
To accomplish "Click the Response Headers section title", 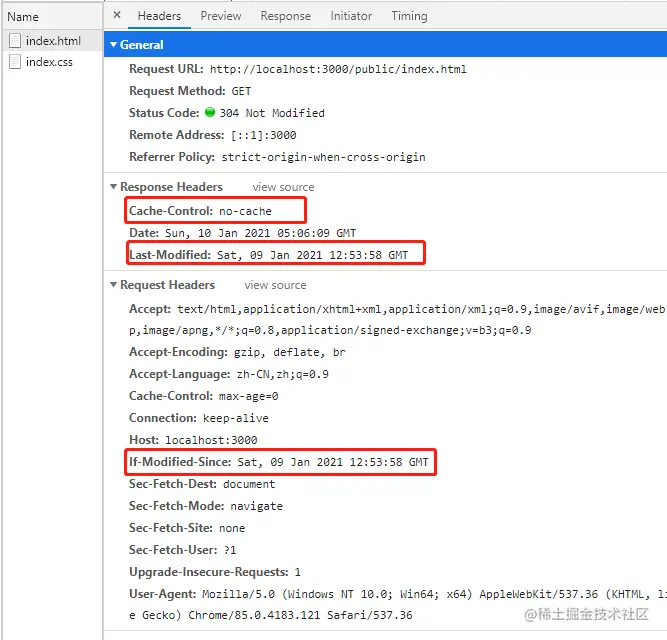I will pyautogui.click(x=171, y=187).
